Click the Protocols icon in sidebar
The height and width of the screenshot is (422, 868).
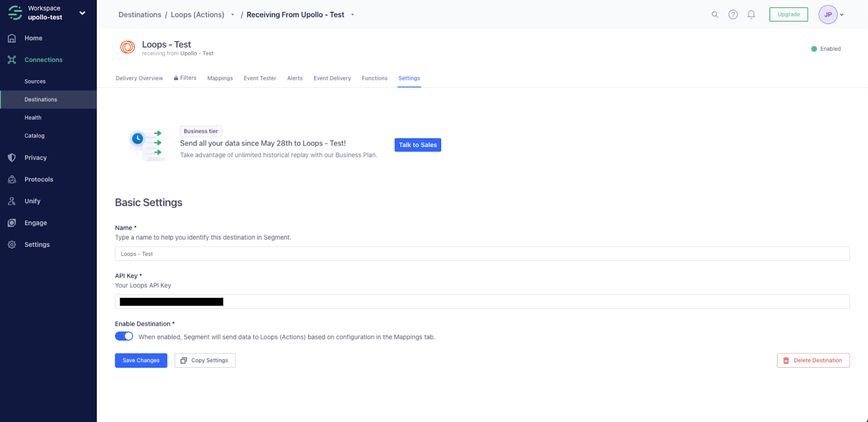12,179
